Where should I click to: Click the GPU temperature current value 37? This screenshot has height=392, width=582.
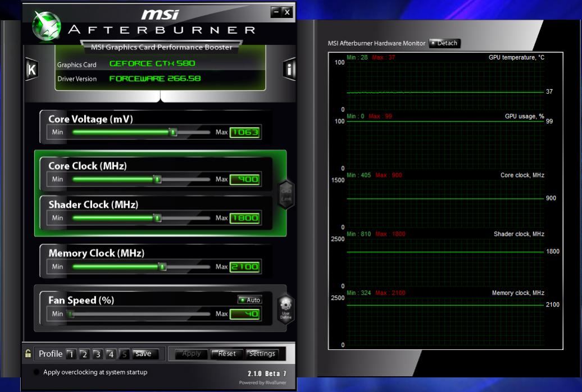(549, 92)
